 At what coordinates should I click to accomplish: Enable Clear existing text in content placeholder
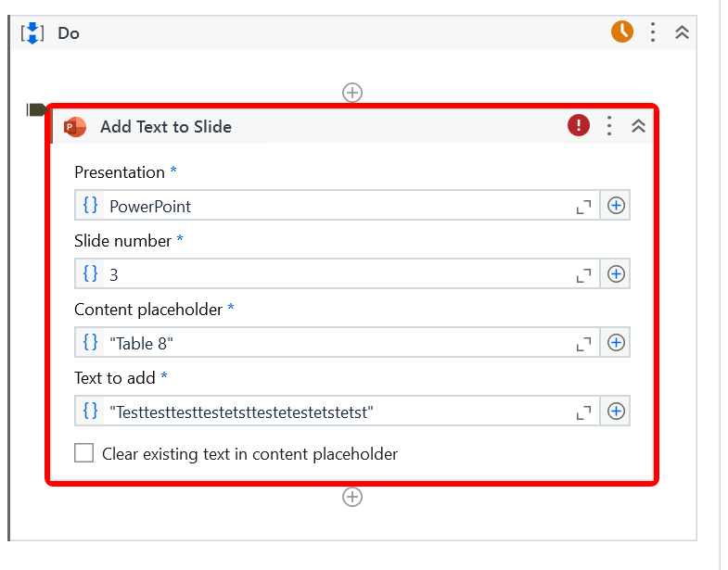[84, 453]
